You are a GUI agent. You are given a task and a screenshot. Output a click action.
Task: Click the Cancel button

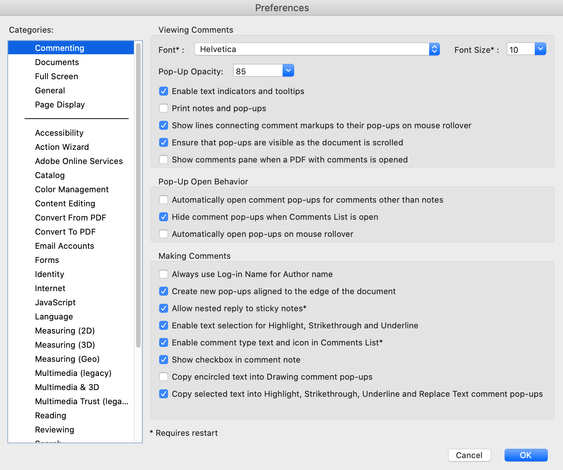pos(469,455)
